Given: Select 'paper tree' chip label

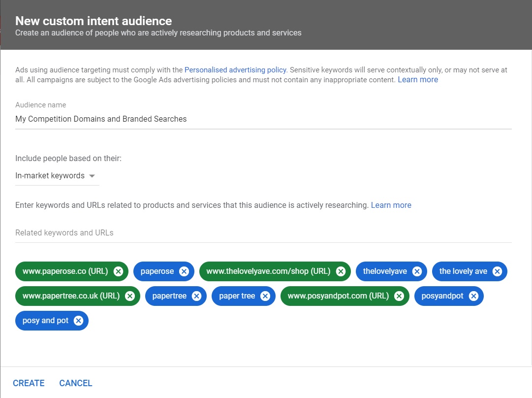Looking at the screenshot, I should pos(237,296).
